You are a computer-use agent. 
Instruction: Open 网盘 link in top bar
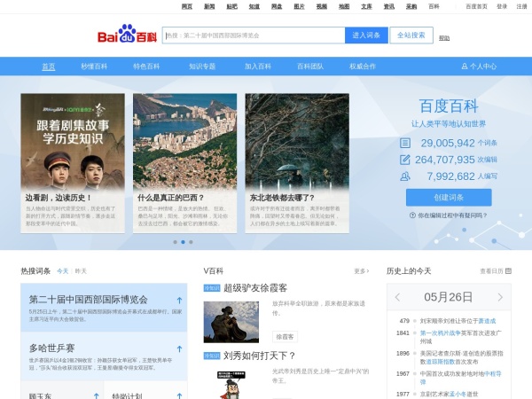(x=277, y=6)
